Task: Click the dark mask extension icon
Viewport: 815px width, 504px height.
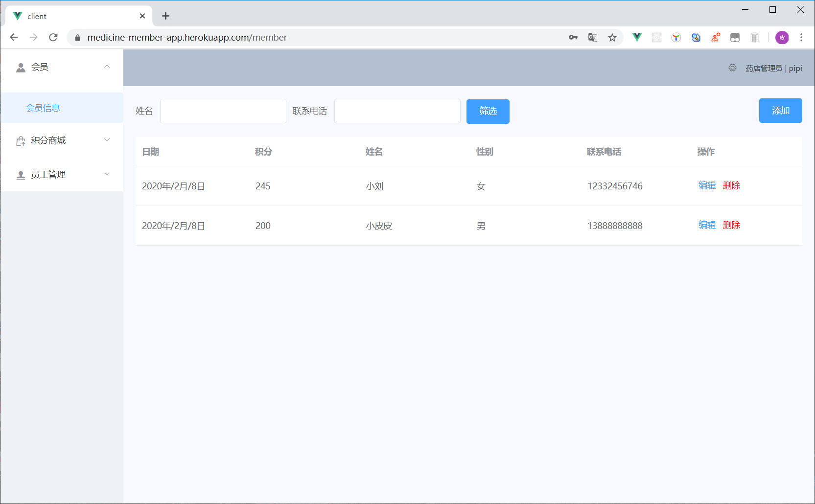Action: point(735,37)
